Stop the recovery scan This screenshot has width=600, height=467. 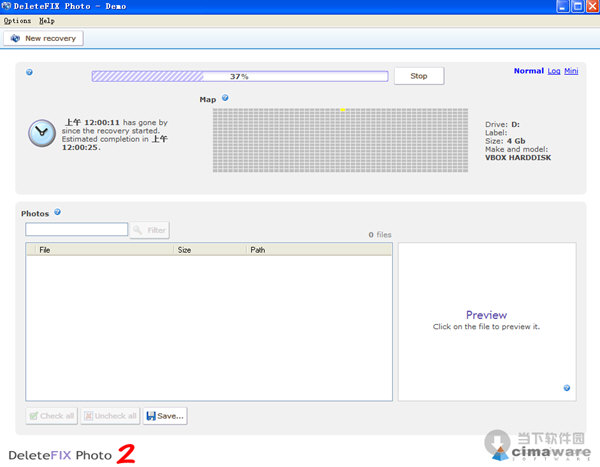(419, 76)
